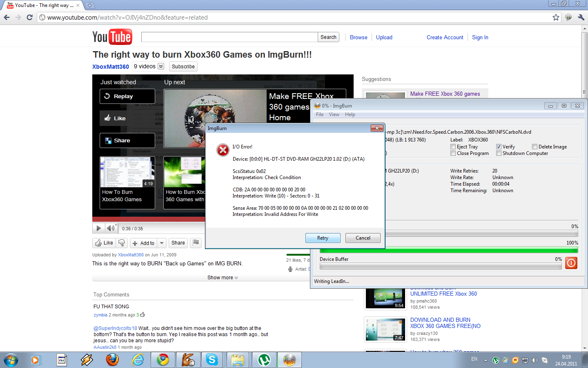Open the File menu in ImgBurn
Image resolution: width=588 pixels, height=368 pixels.
tap(320, 114)
